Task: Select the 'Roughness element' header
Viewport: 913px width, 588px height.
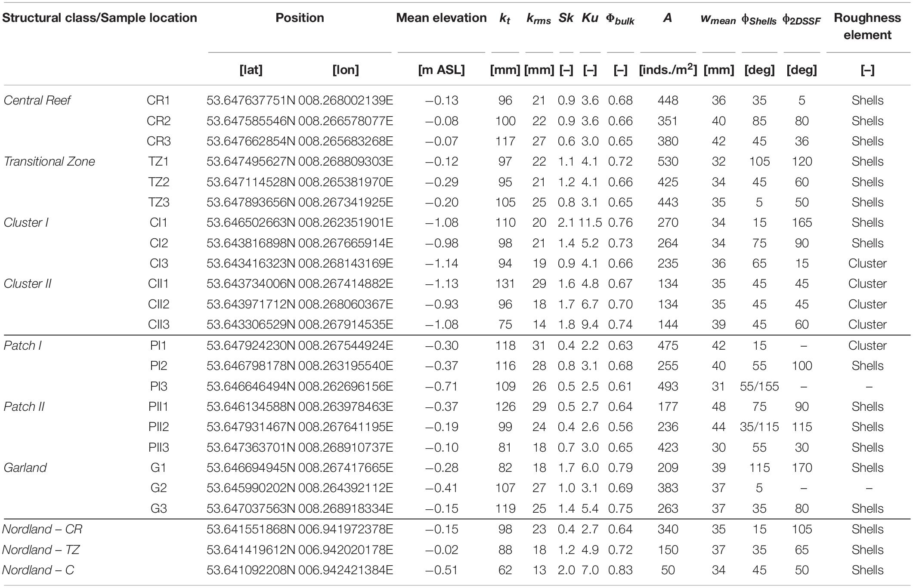Action: 867,26
